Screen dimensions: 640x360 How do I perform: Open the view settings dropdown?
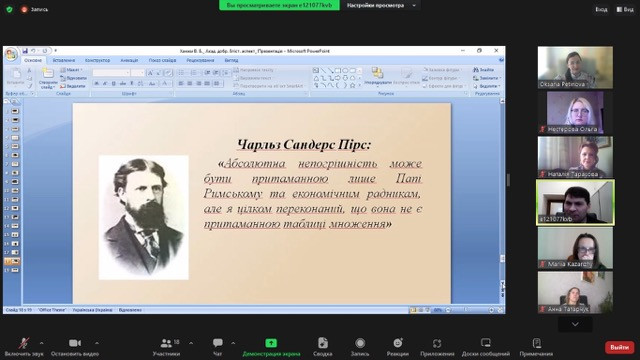click(381, 5)
